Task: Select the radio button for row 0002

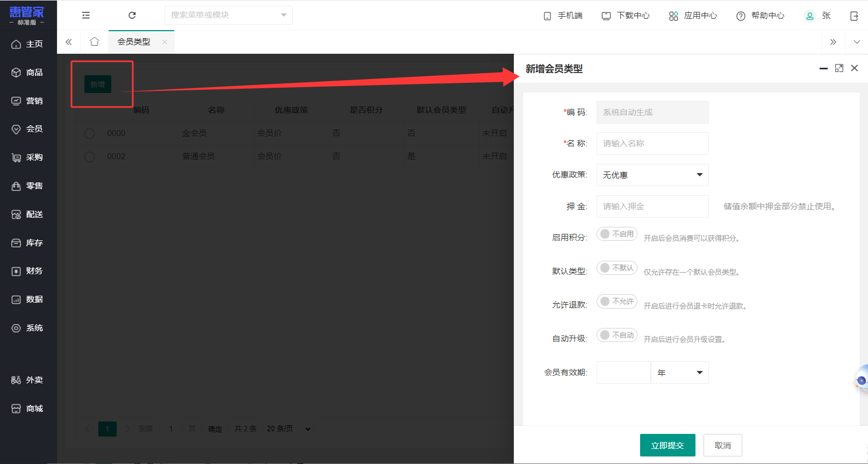Action: click(90, 156)
